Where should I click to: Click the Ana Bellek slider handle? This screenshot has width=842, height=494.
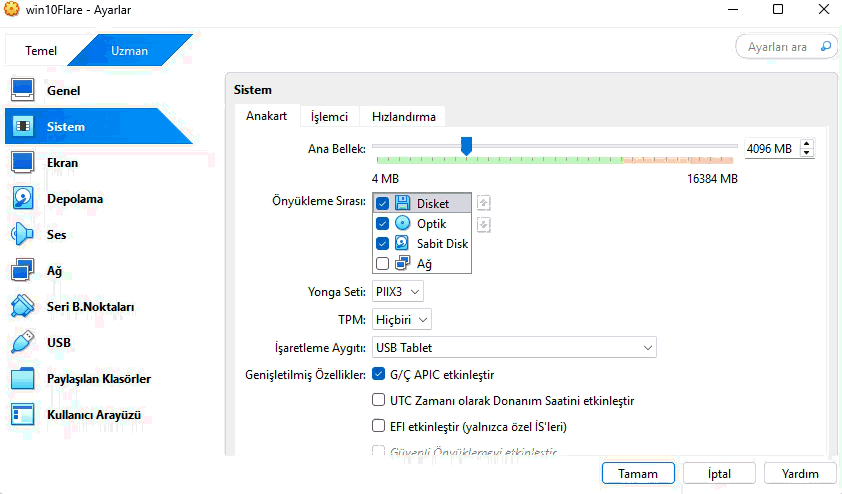tap(466, 146)
